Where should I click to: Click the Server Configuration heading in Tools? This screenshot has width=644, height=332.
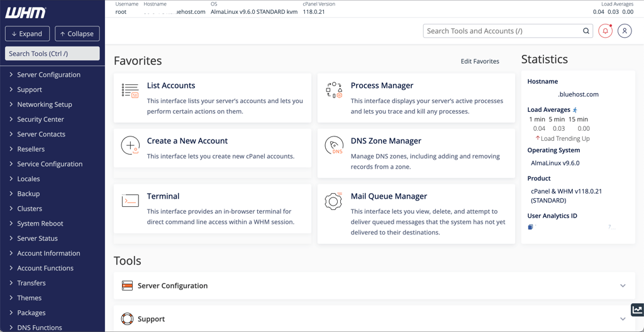coord(173,285)
